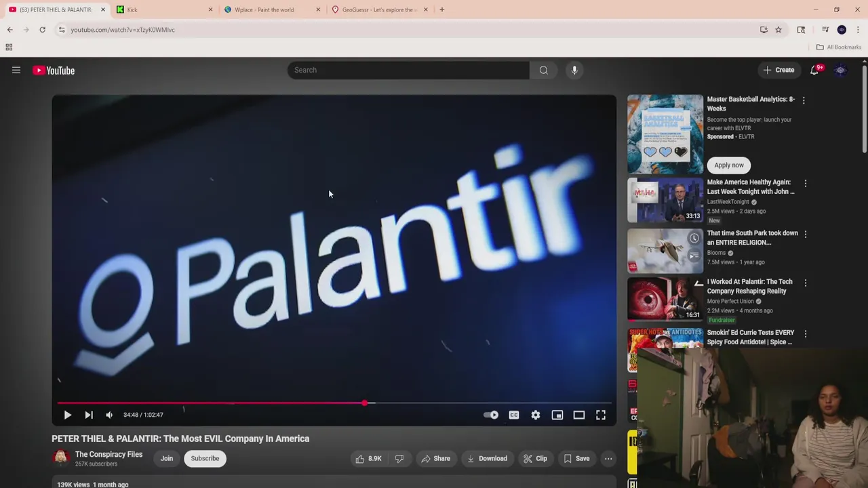The image size is (868, 488).
Task: Share the video
Action: point(435,459)
